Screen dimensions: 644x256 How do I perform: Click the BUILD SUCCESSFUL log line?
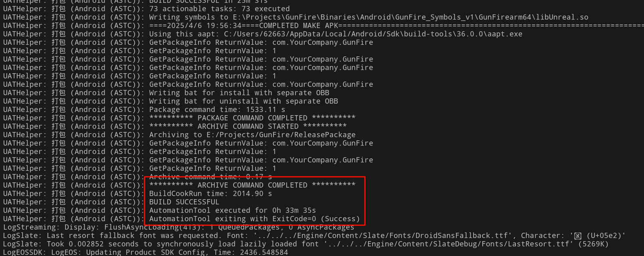click(x=184, y=202)
